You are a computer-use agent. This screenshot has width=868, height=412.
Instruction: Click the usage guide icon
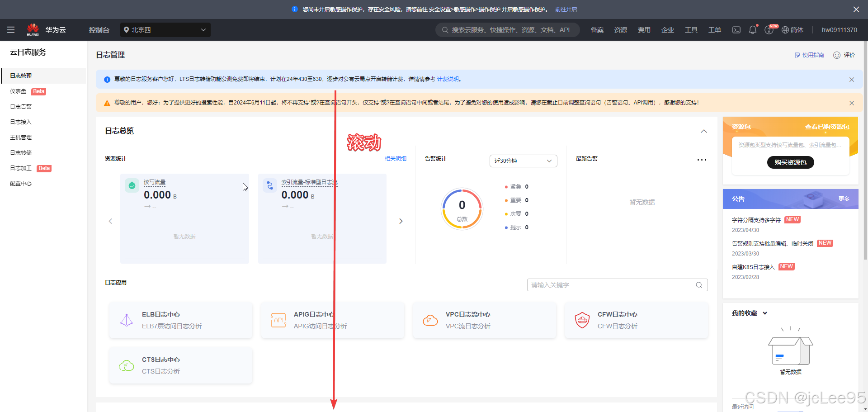[797, 55]
